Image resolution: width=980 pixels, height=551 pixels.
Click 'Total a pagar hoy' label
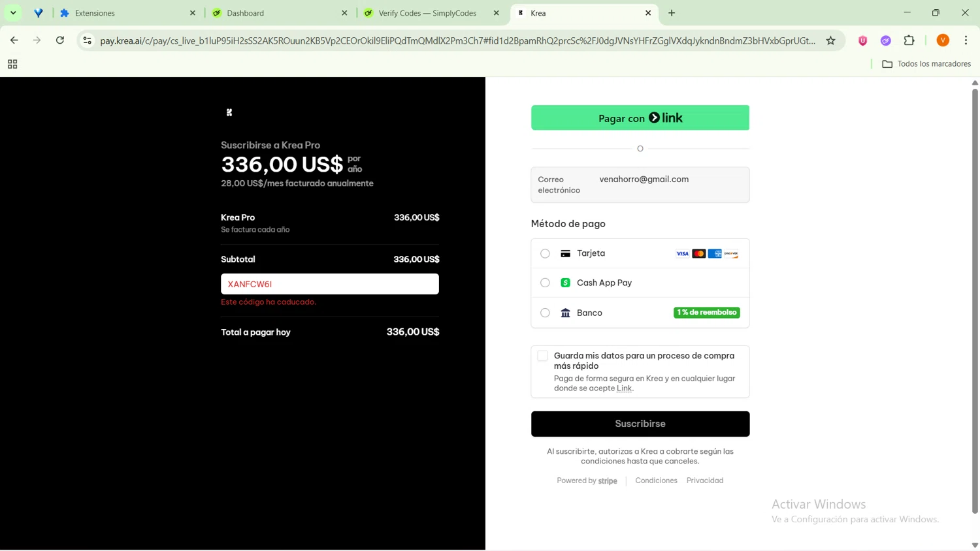point(255,332)
